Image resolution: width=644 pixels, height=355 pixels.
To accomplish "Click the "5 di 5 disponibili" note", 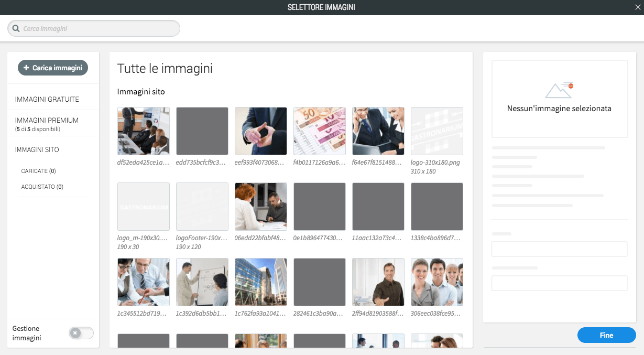I will [38, 129].
